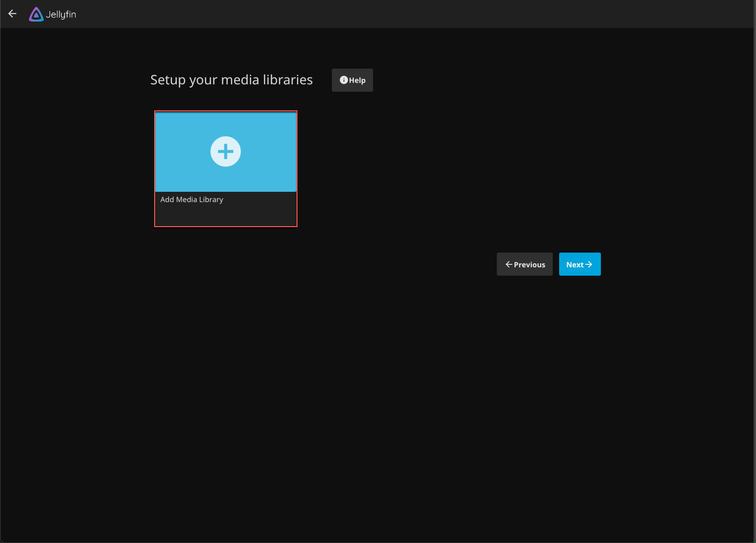Viewport: 756px width, 543px height.
Task: Navigate back via the top-left arrow
Action: 12,14
